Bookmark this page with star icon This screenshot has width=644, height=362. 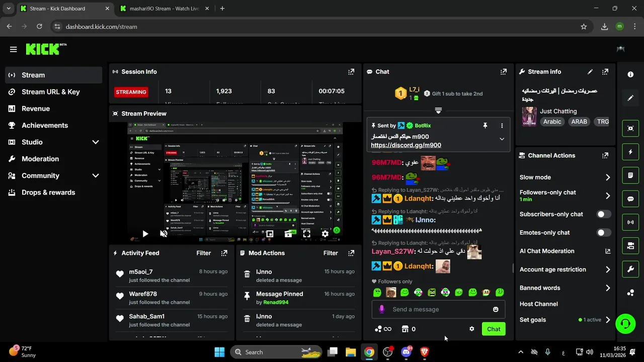584,27
